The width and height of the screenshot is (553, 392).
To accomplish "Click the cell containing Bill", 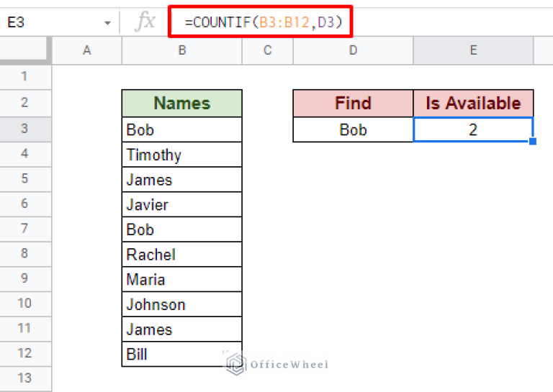I will pos(181,355).
